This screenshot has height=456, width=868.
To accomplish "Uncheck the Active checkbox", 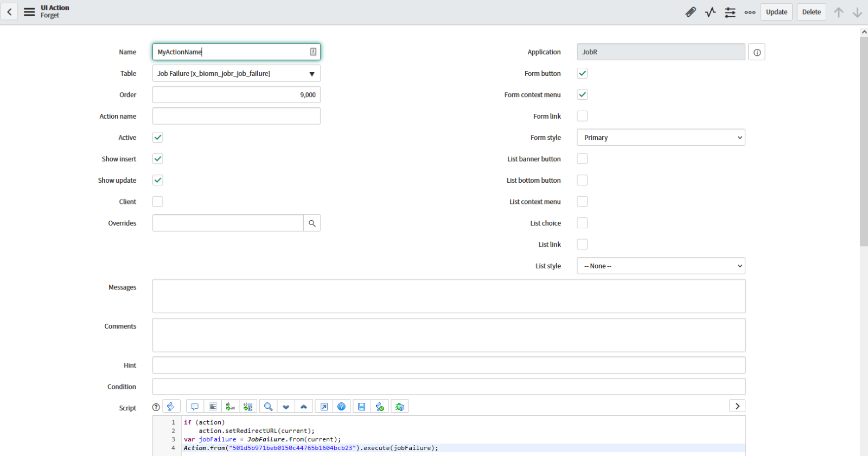I will (158, 138).
